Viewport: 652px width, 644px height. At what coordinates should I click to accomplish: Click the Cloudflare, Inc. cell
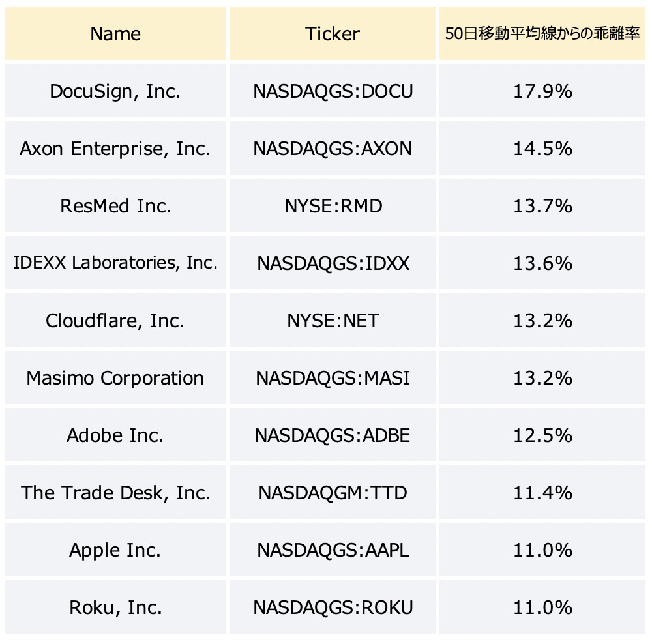(115, 320)
